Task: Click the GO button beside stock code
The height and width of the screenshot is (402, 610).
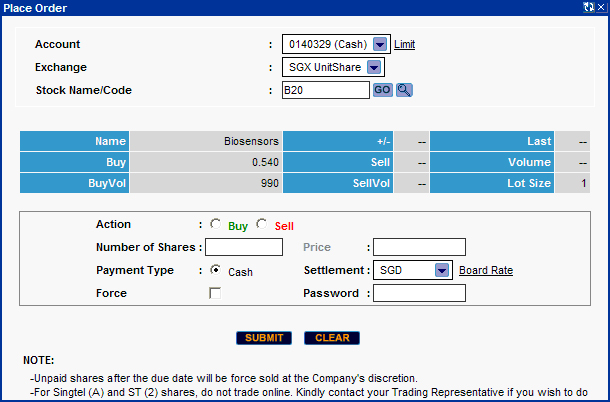Action: coord(382,90)
